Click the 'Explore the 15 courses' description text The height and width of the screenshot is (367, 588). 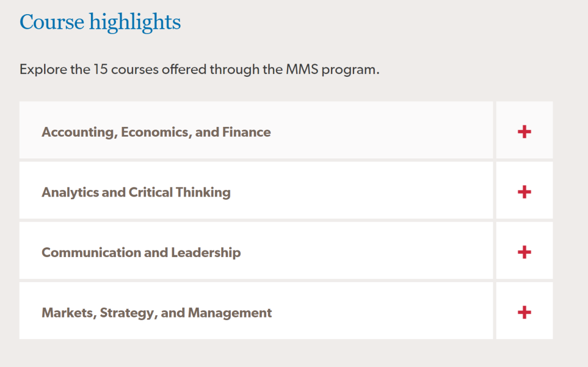pos(199,70)
